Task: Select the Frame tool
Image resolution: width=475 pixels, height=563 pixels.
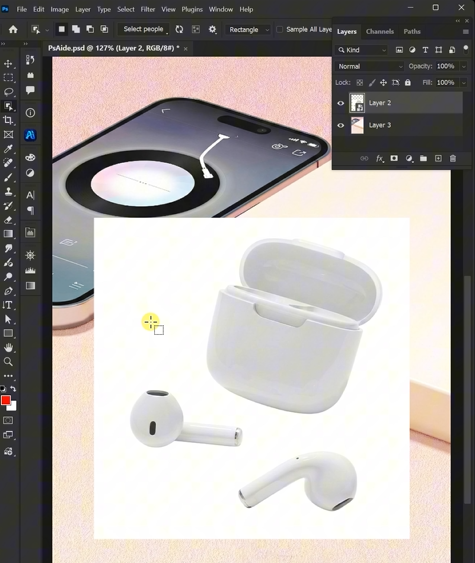Action: [8, 135]
